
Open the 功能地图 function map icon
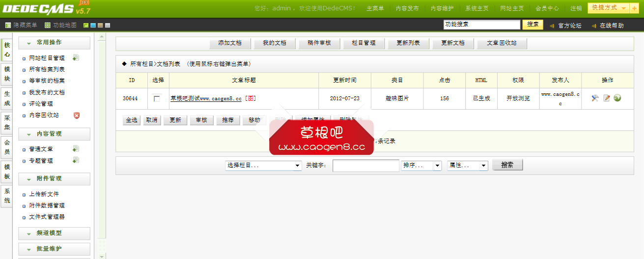47,25
